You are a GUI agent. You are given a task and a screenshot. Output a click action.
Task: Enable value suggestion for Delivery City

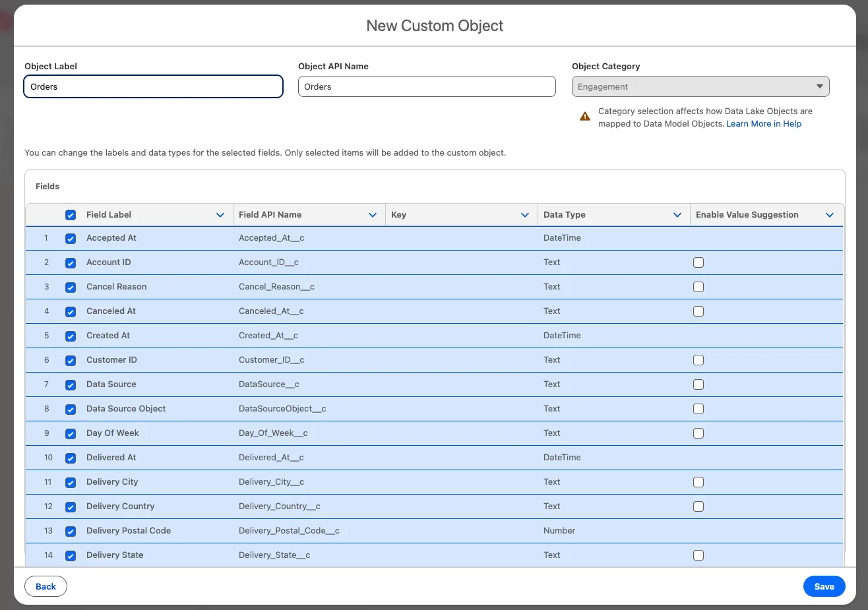click(698, 482)
